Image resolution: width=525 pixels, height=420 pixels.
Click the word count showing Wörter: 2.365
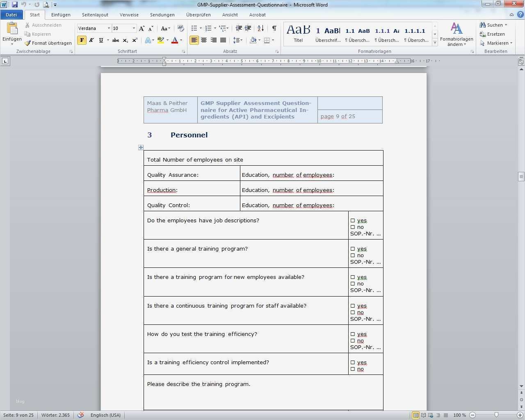pos(55,415)
